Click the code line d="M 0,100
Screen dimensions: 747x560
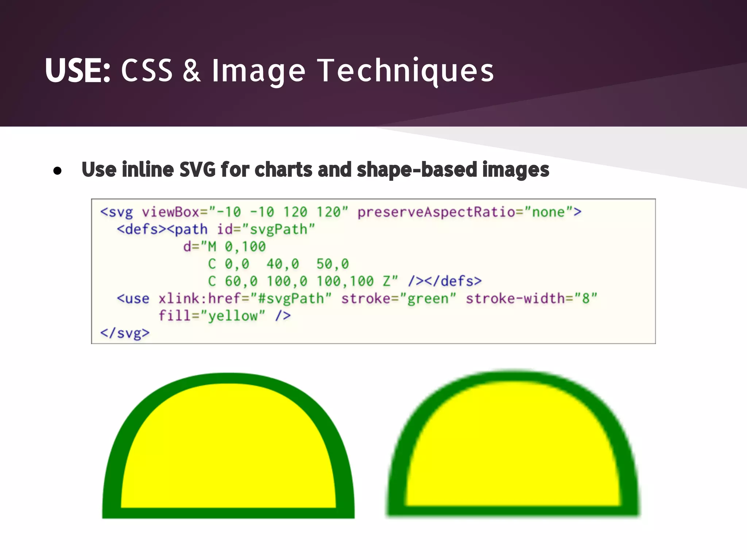[224, 246]
